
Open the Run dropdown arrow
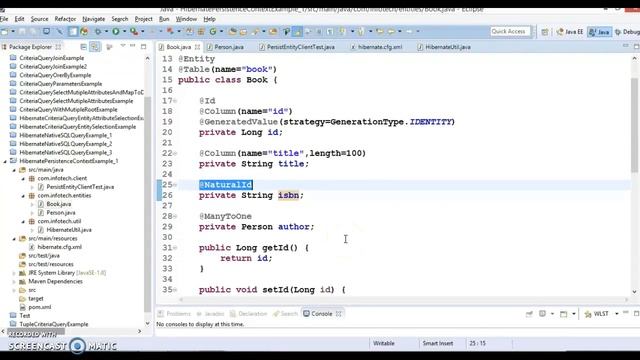(x=124, y=31)
